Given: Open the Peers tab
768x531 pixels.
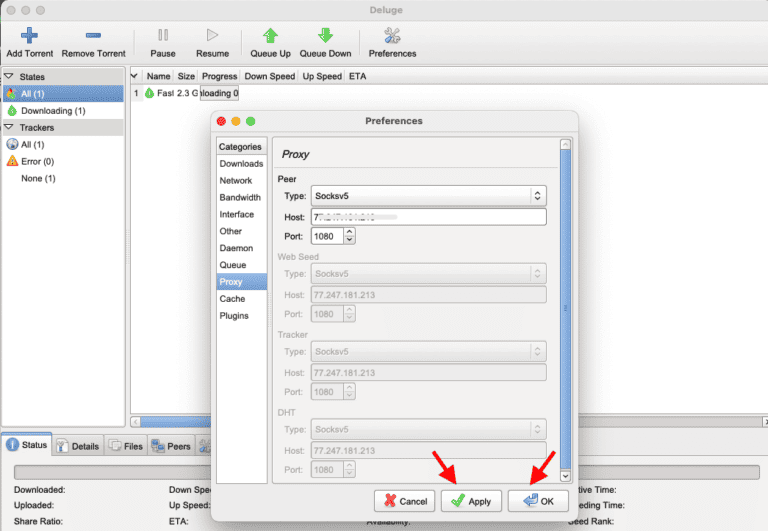Looking at the screenshot, I should coord(171,446).
